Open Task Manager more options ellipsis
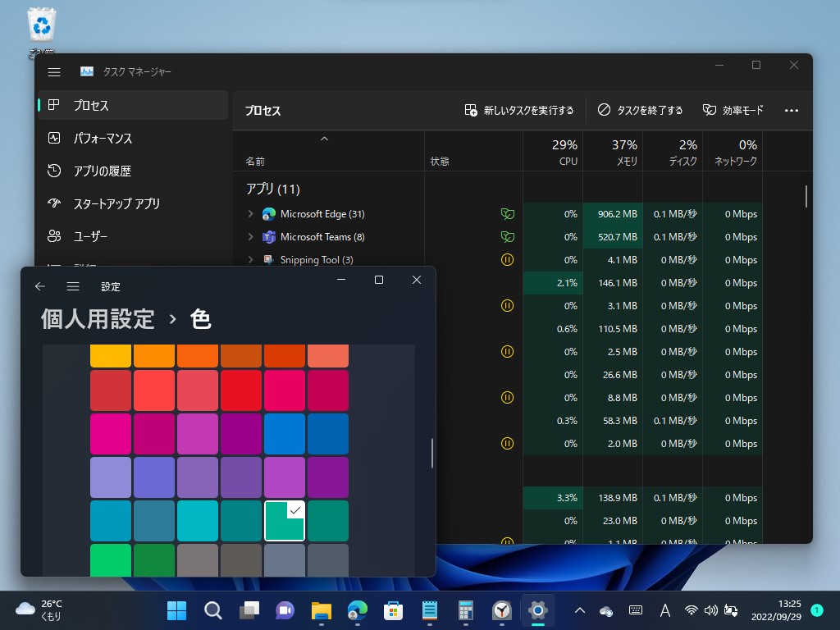Image resolution: width=840 pixels, height=630 pixels. coord(792,111)
